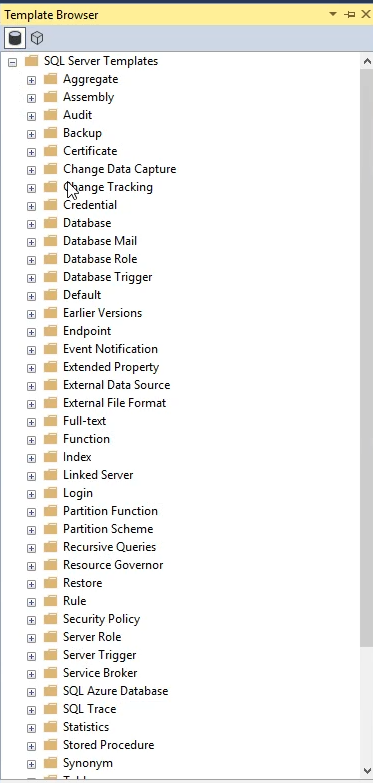Image resolution: width=373 pixels, height=783 pixels.
Task: Expand the Aggregate folder
Action: pyautogui.click(x=31, y=80)
